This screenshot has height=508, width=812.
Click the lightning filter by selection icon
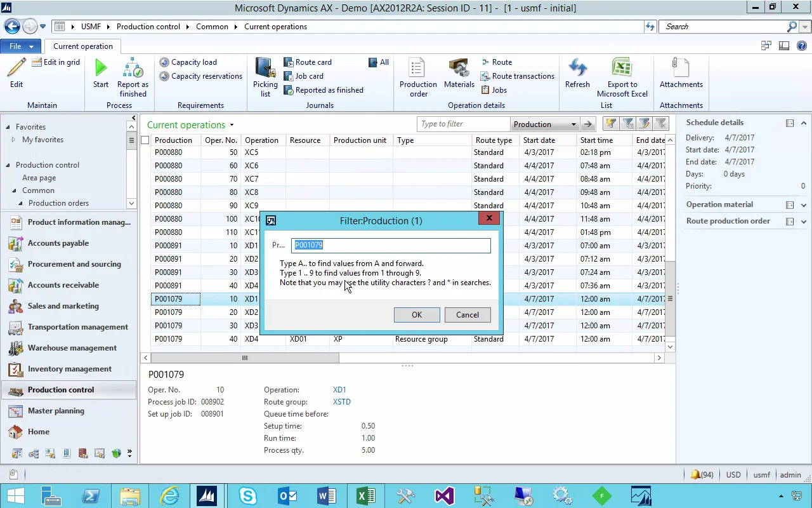[611, 124]
